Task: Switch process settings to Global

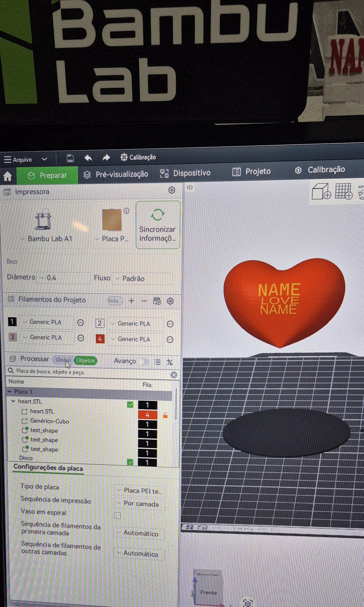Action: (63, 360)
